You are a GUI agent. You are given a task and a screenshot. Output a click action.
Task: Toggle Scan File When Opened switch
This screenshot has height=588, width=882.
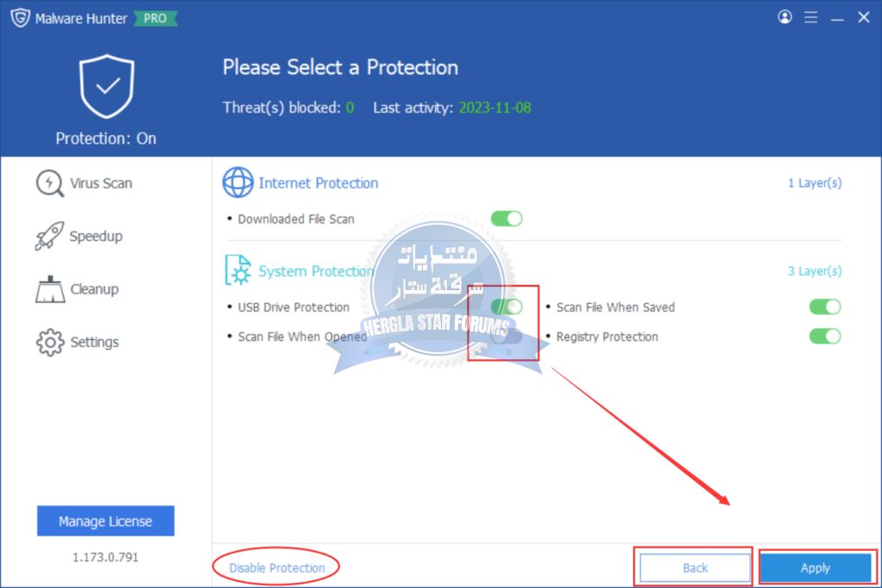[506, 337]
